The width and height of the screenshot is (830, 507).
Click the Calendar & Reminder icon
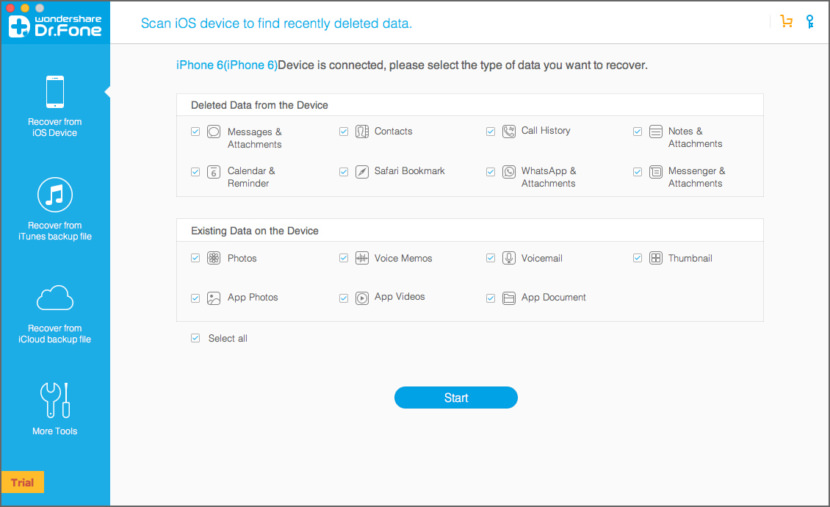pyautogui.click(x=214, y=172)
